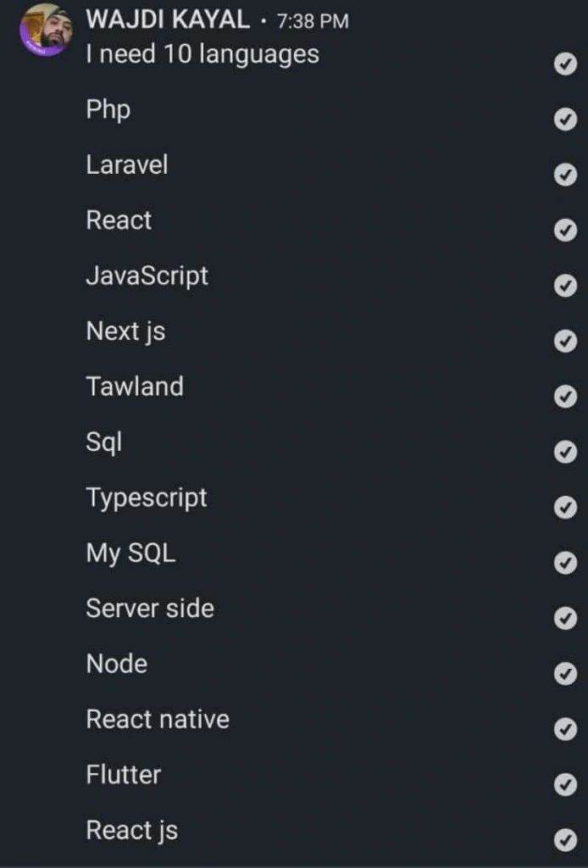Open the WAJDI KAYAL sender name
The height and width of the screenshot is (868, 588).
point(168,20)
